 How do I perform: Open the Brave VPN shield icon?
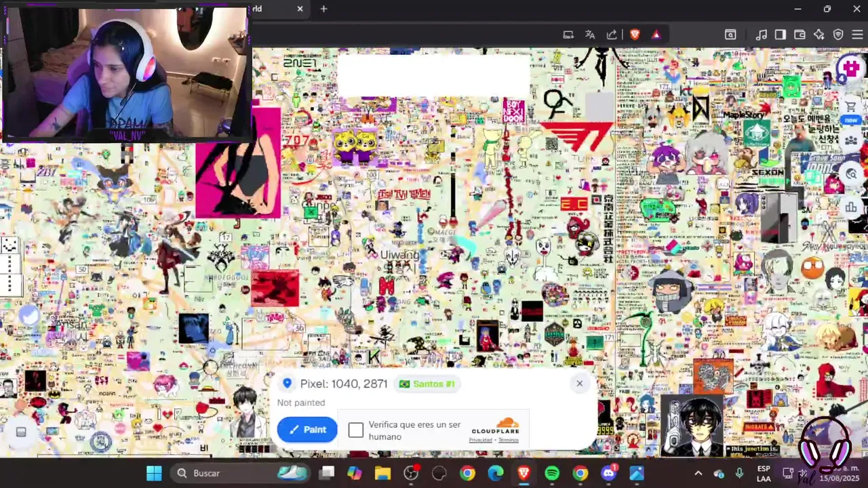838,35
